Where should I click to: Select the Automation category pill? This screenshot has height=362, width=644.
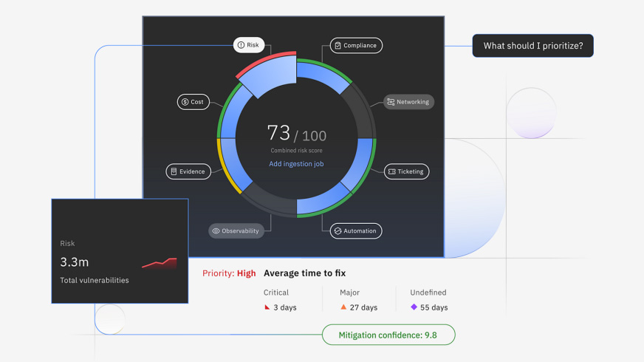[356, 231]
